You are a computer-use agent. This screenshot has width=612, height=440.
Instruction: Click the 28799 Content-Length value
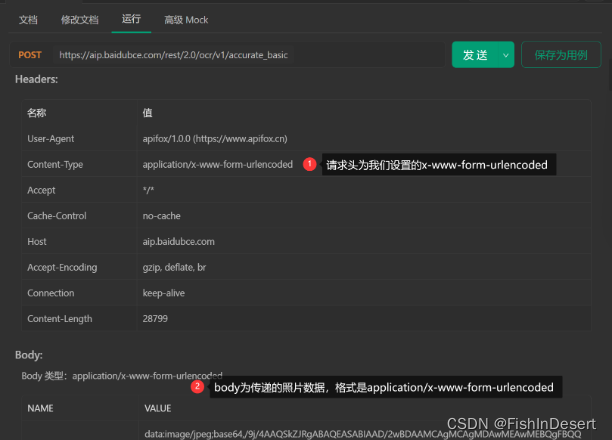pos(155,319)
